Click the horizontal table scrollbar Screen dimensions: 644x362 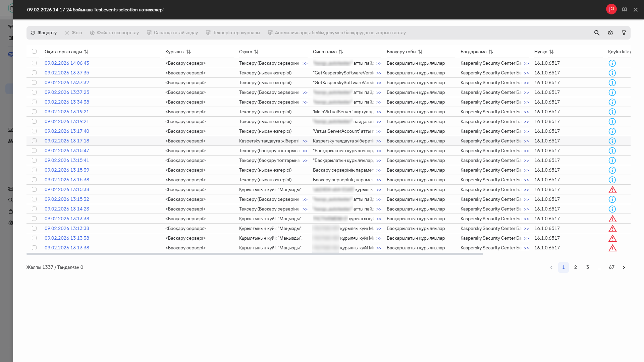255,254
